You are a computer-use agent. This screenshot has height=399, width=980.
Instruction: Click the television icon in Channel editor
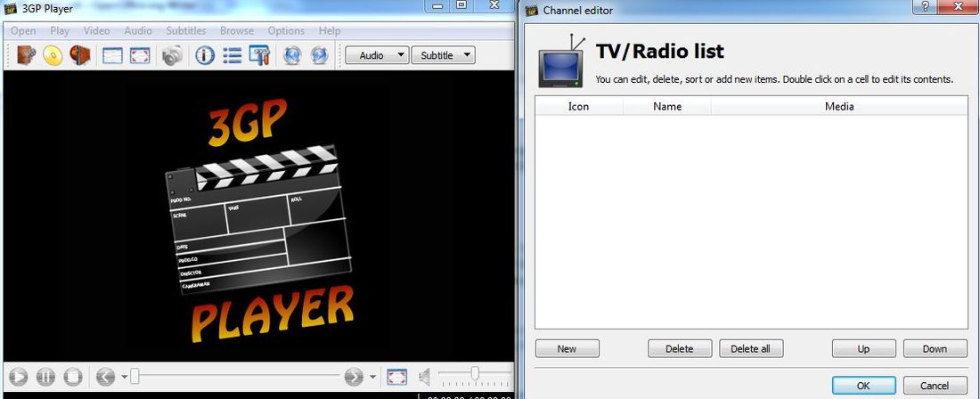click(x=561, y=61)
